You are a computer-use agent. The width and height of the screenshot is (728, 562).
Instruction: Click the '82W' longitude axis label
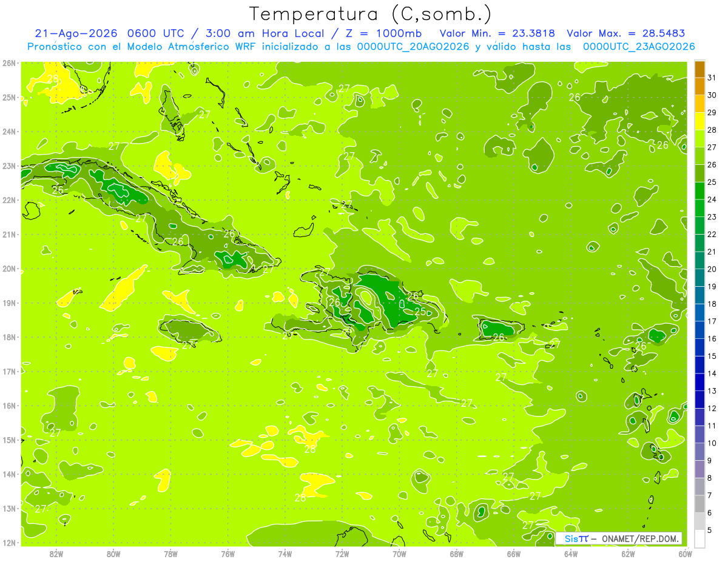coord(56,554)
